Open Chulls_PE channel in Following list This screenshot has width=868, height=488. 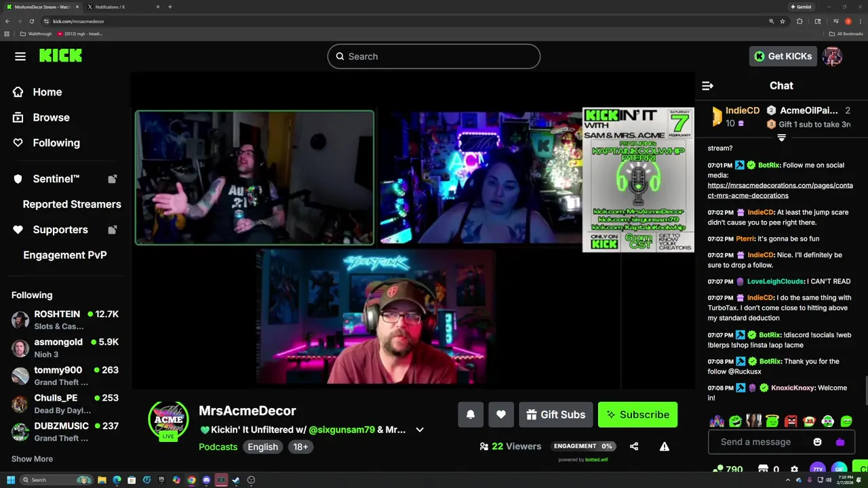tap(65, 404)
